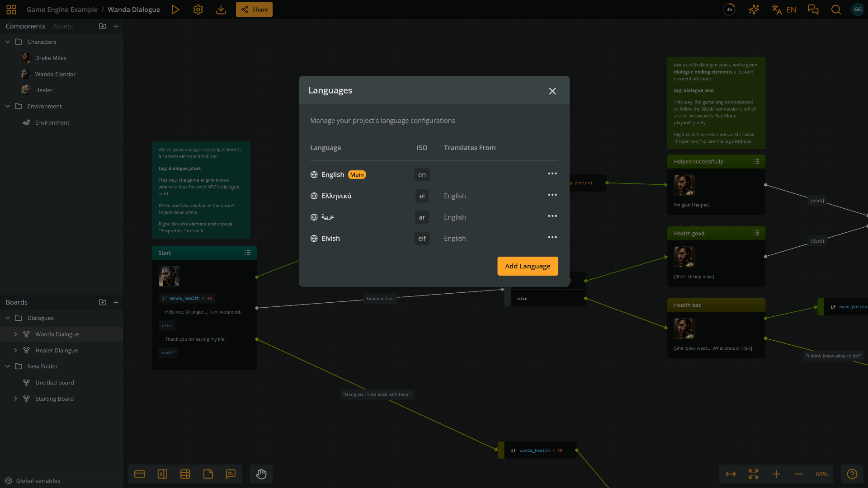
Task: Select the jumper element tool
Action: (x=162, y=474)
